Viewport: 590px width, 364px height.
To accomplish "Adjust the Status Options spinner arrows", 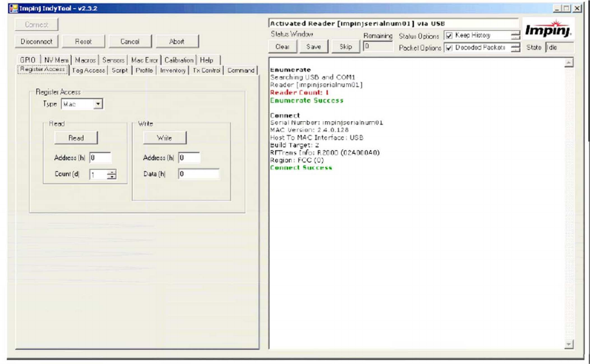I will (x=515, y=36).
